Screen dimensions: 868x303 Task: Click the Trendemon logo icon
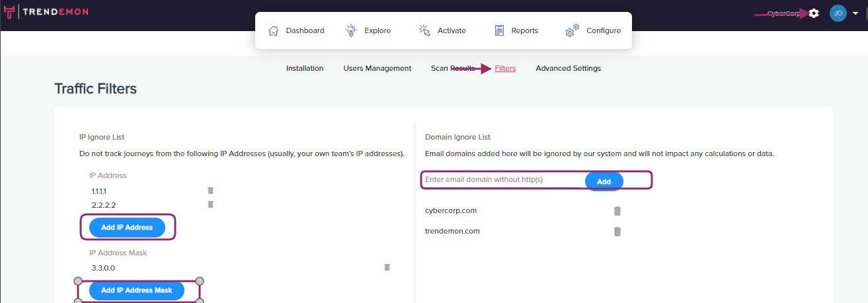click(9, 13)
